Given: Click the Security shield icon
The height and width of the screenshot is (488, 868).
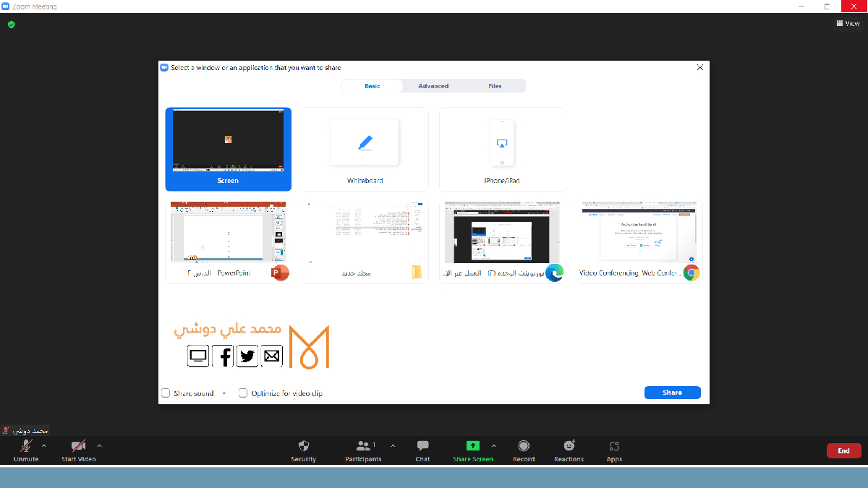Looking at the screenshot, I should (x=304, y=446).
